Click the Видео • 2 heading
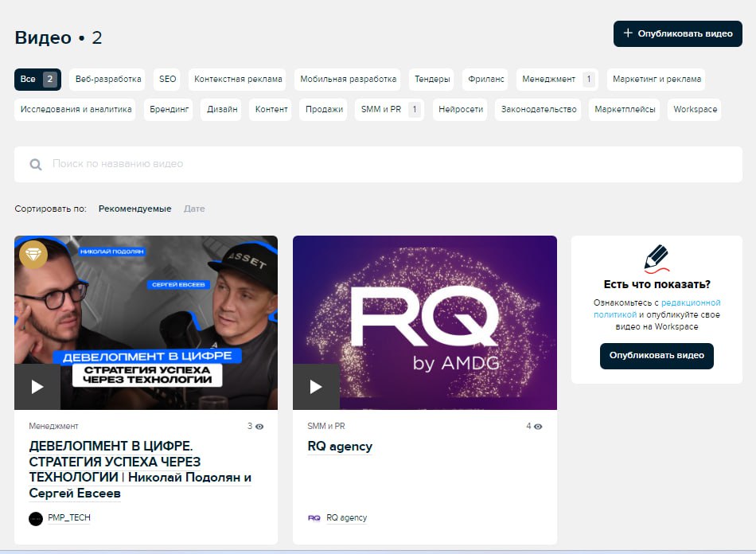Image resolution: width=756 pixels, height=554 pixels. click(58, 37)
